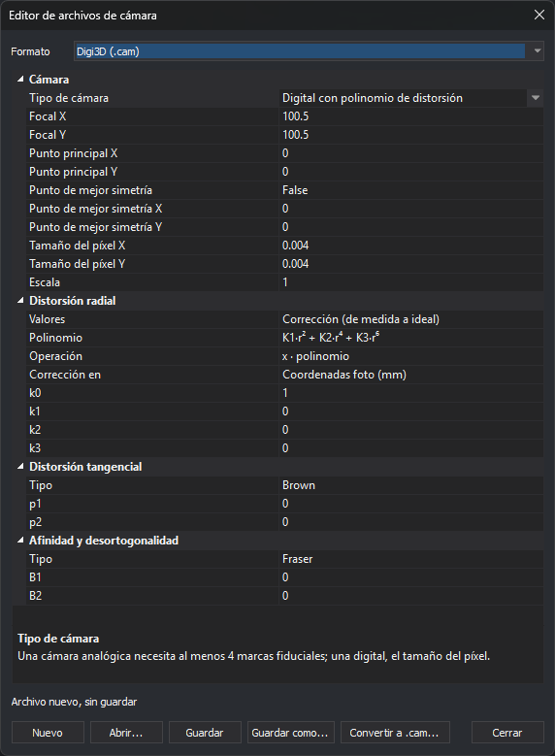Select the Tamaño del píxel X value
The image size is (555, 756).
[410, 246]
